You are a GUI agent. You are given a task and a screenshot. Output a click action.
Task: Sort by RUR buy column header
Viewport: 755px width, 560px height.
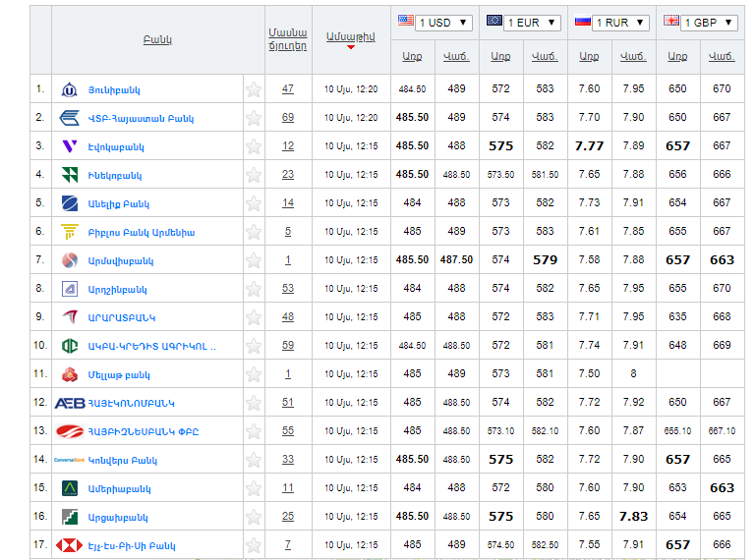pos(590,56)
